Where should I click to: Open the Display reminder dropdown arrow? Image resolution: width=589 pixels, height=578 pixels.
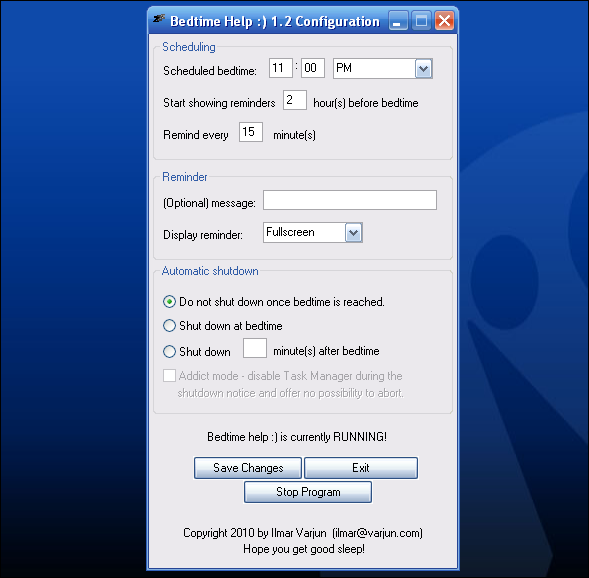coord(353,233)
